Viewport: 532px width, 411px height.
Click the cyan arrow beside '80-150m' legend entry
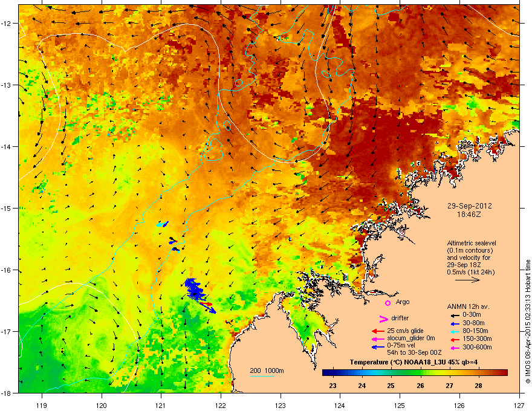(x=455, y=331)
